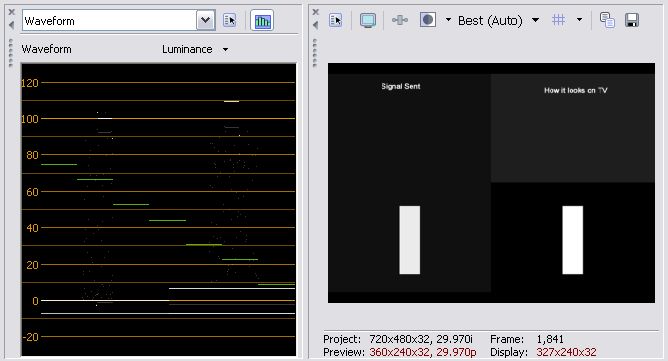668x361 pixels.
Task: Open the overlays grid options arrow
Action: (x=579, y=20)
